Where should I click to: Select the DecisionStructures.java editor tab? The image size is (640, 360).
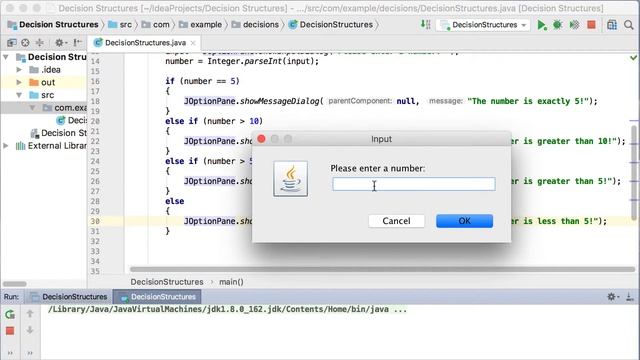coord(145,42)
